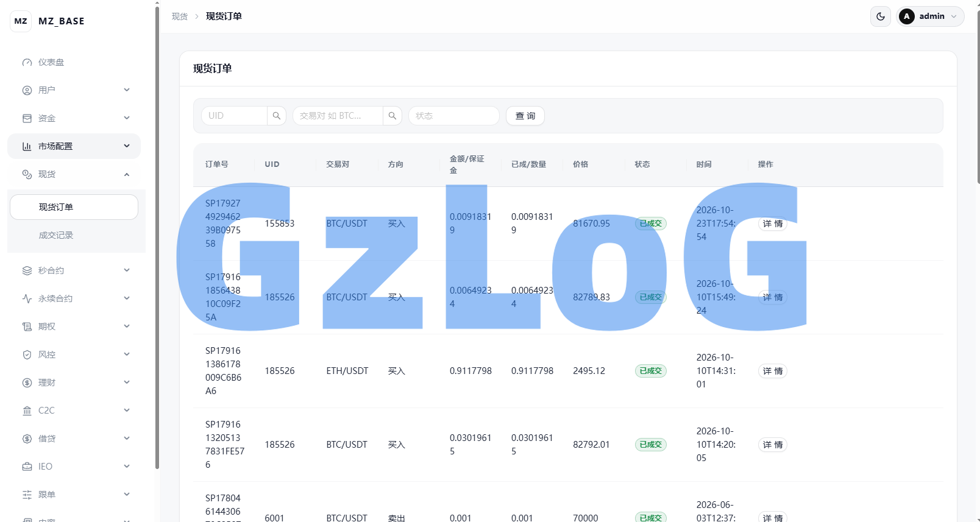Click the 跟单 copy-trading sliders icon
The image size is (980, 522).
click(x=27, y=495)
